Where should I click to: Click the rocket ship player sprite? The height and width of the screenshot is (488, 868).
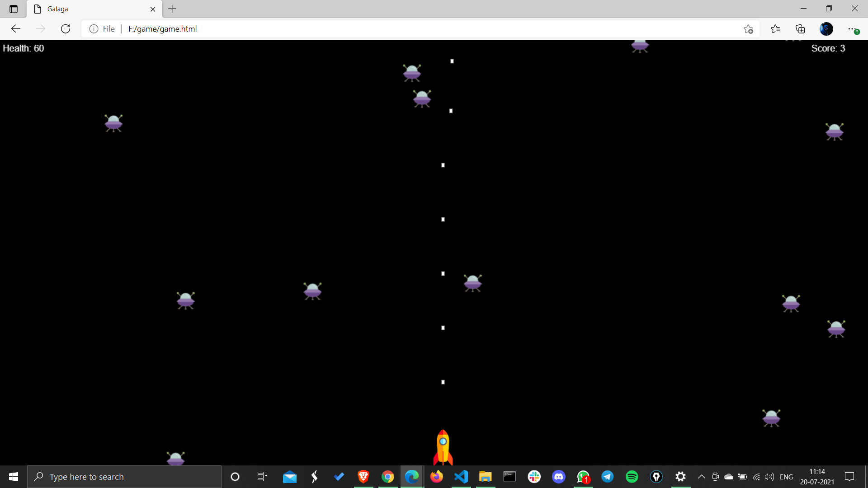click(x=443, y=447)
